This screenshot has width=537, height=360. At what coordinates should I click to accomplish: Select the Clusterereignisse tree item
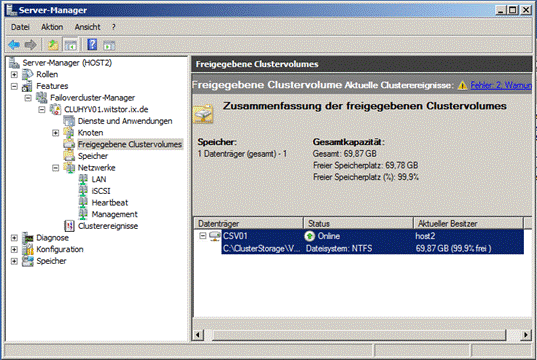click(108, 226)
